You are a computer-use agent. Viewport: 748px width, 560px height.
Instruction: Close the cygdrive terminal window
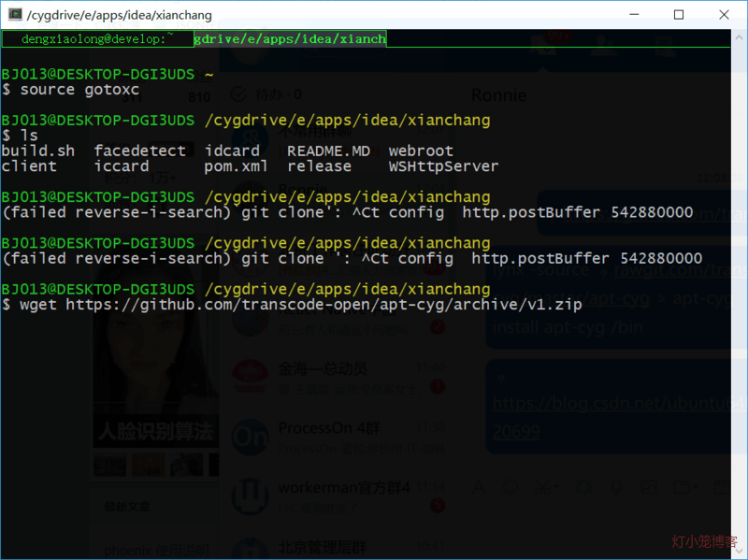pyautogui.click(x=724, y=14)
